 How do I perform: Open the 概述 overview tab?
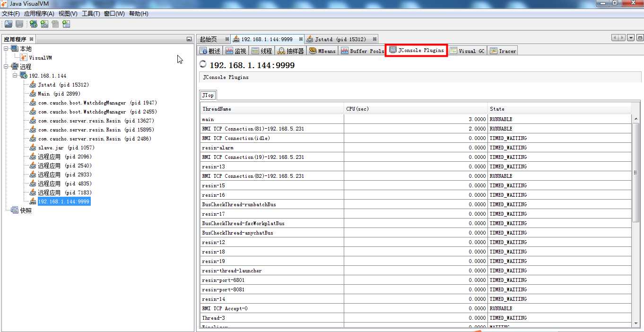point(210,51)
